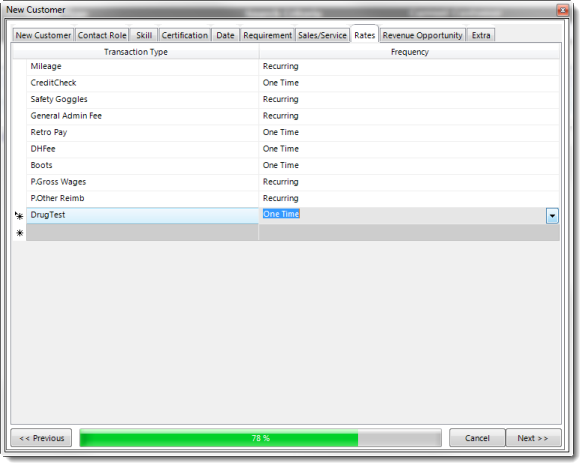
Task: Open the Requirement tab
Action: coord(268,35)
